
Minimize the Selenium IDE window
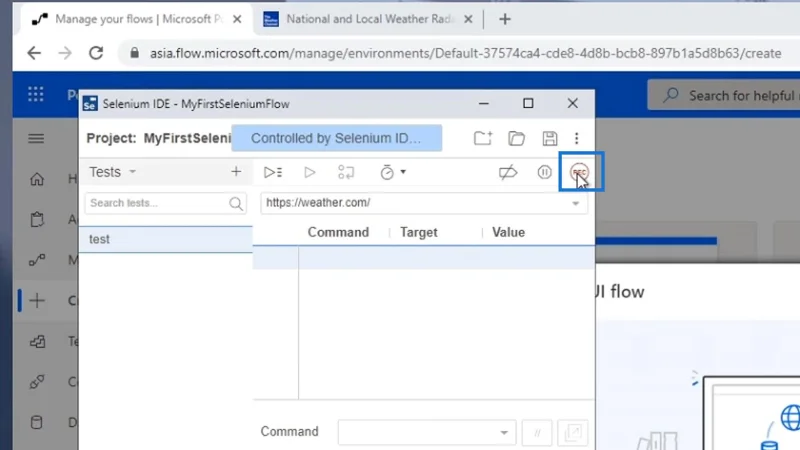click(x=484, y=104)
